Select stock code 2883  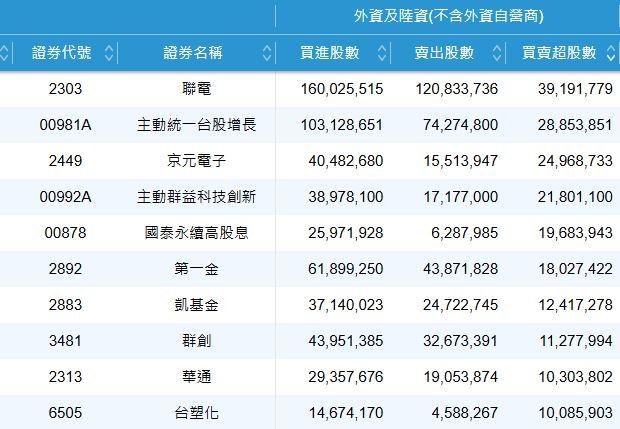66,305
